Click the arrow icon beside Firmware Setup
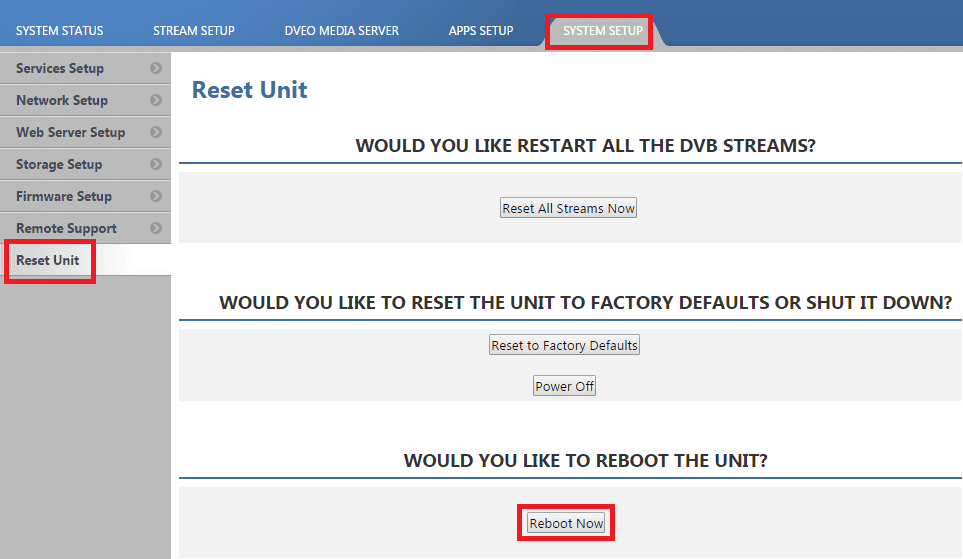Screen dimensions: 963x559 point(156,196)
